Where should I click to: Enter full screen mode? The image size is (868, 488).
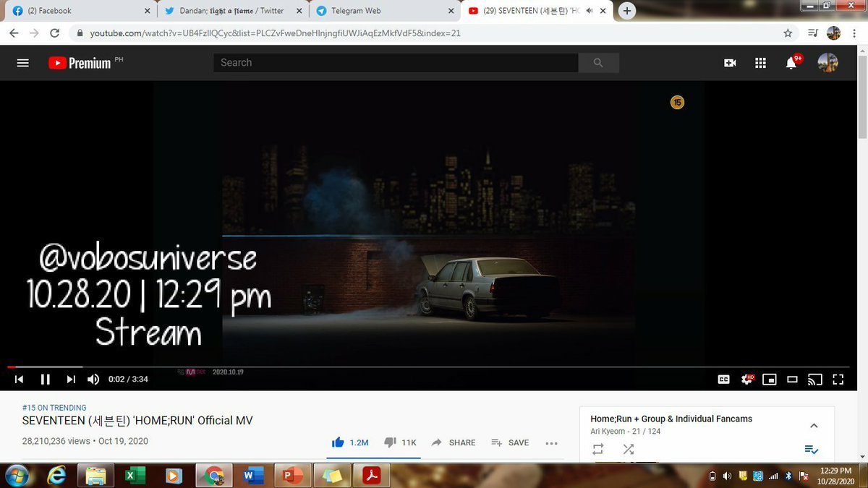tap(838, 379)
